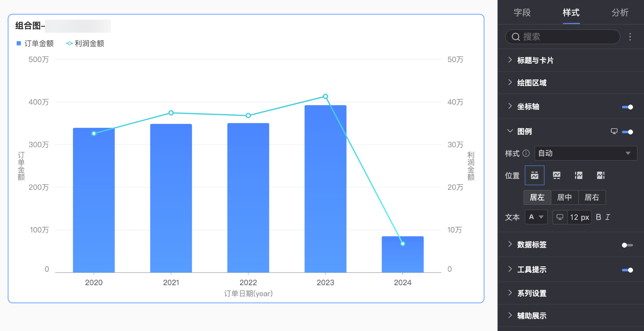Click the 订单日期(year) axis title
The width and height of the screenshot is (644, 331).
[248, 293]
